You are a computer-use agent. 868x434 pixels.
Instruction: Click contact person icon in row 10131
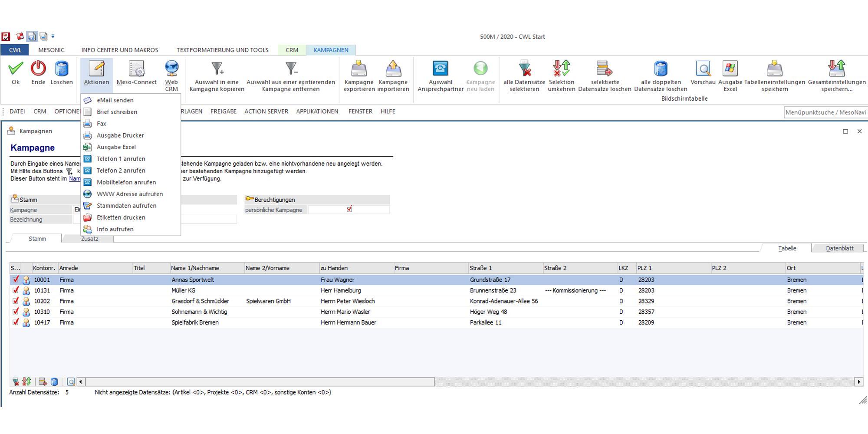pos(26,290)
